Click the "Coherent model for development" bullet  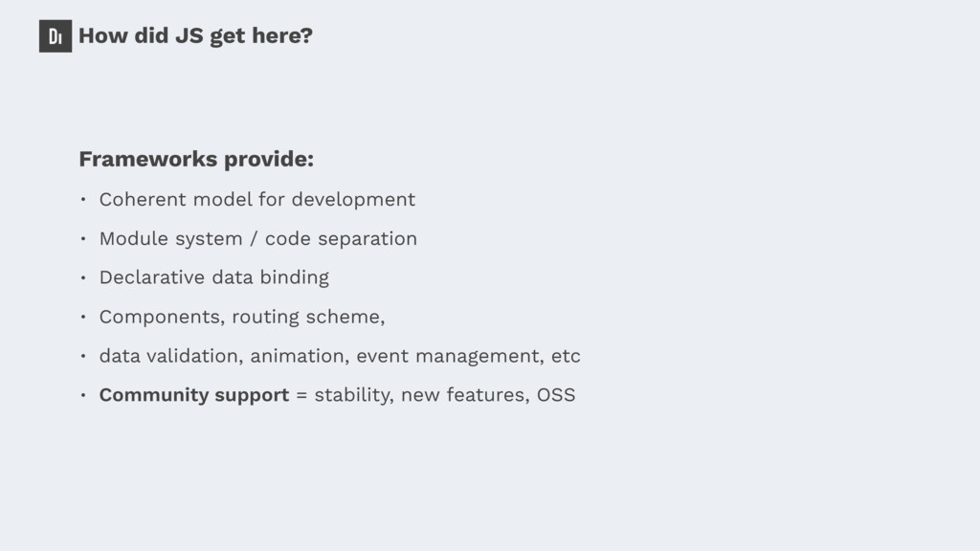[x=256, y=199]
